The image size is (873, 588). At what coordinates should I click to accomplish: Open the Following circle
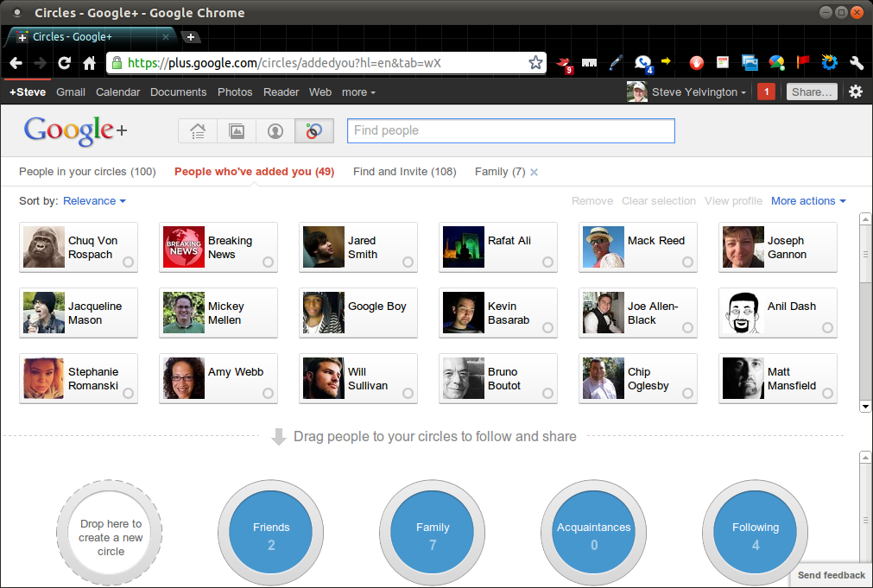coord(755,533)
